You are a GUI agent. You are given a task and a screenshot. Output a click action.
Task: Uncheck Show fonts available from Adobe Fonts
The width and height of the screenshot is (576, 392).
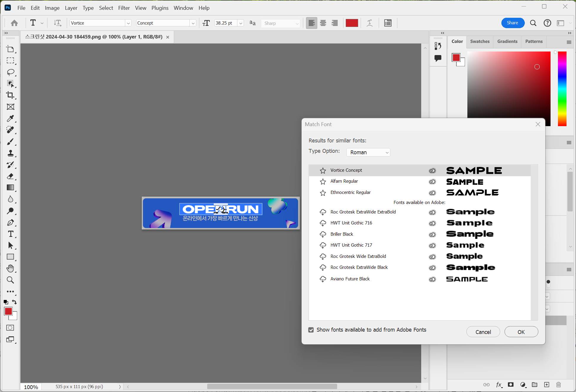pyautogui.click(x=311, y=330)
